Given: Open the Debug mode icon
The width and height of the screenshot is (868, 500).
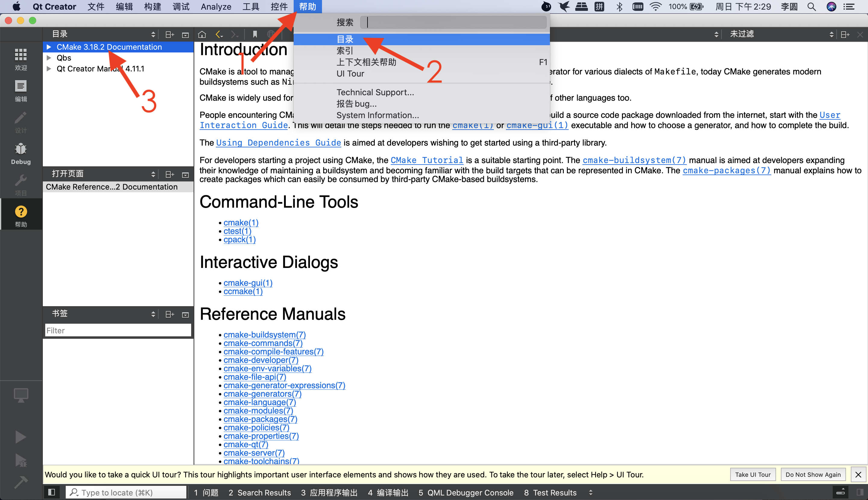Looking at the screenshot, I should pos(21,153).
